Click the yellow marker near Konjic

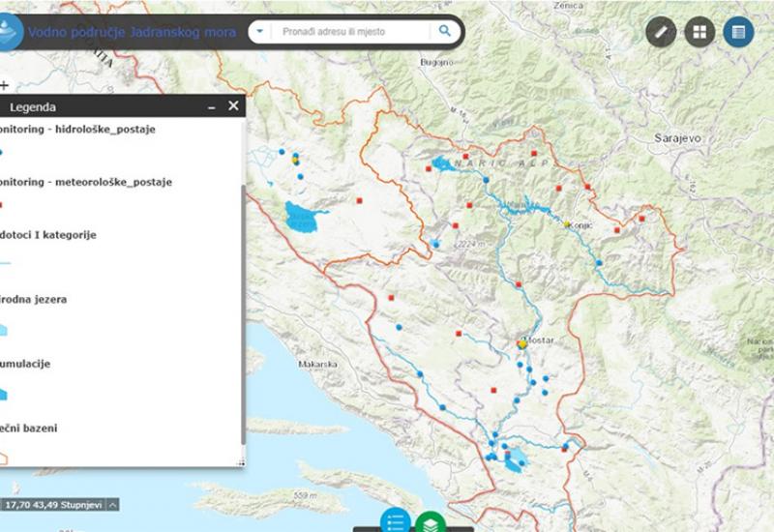coord(567,224)
